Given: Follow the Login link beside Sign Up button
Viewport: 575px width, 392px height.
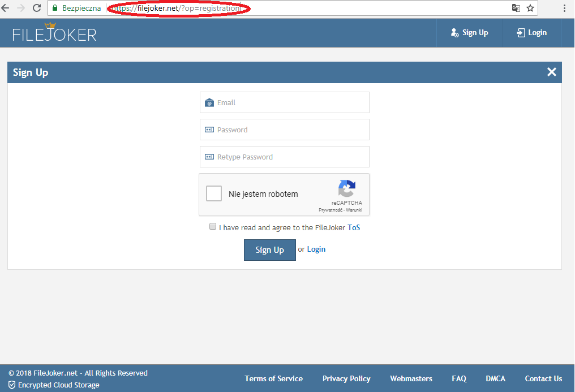Looking at the screenshot, I should [x=316, y=249].
